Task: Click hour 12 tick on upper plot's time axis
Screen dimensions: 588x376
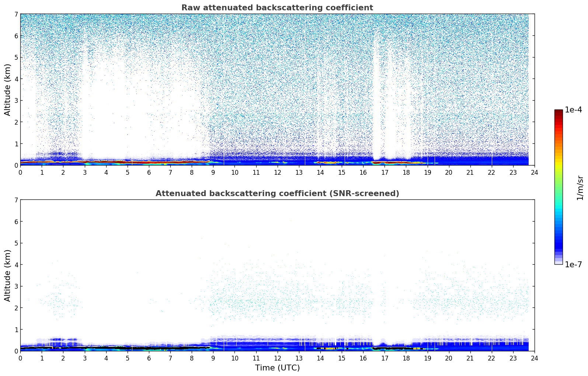Action: pyautogui.click(x=277, y=172)
